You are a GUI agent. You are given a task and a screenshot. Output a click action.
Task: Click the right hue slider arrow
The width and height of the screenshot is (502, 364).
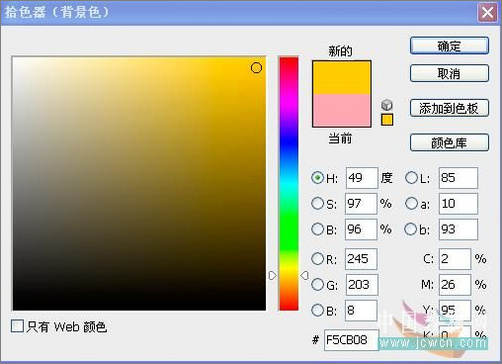pyautogui.click(x=304, y=275)
